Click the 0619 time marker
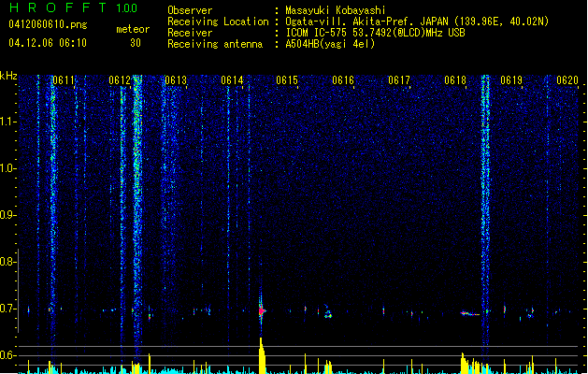Image resolution: width=588 pixels, height=374 pixels. (x=511, y=80)
